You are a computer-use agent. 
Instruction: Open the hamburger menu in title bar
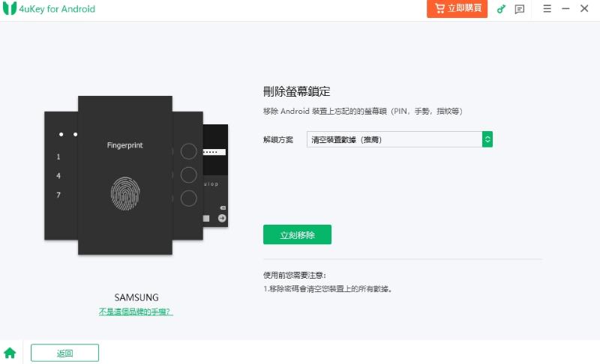(547, 8)
